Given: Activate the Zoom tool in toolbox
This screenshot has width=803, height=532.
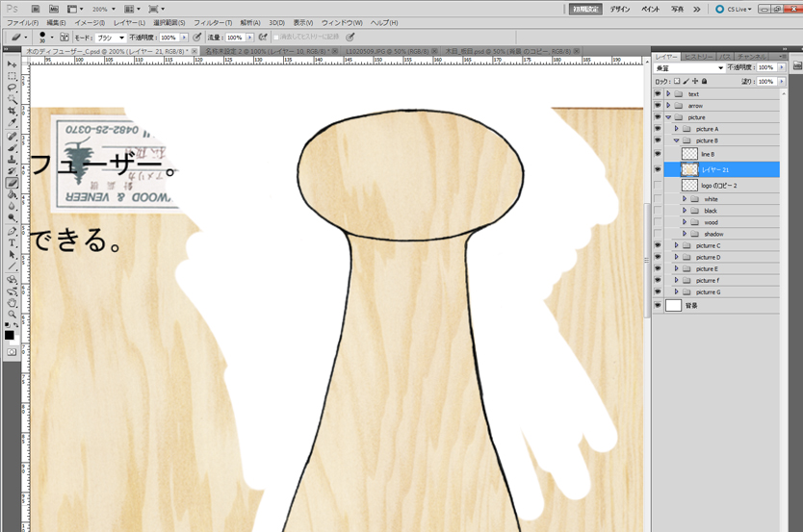Looking at the screenshot, I should point(12,315).
